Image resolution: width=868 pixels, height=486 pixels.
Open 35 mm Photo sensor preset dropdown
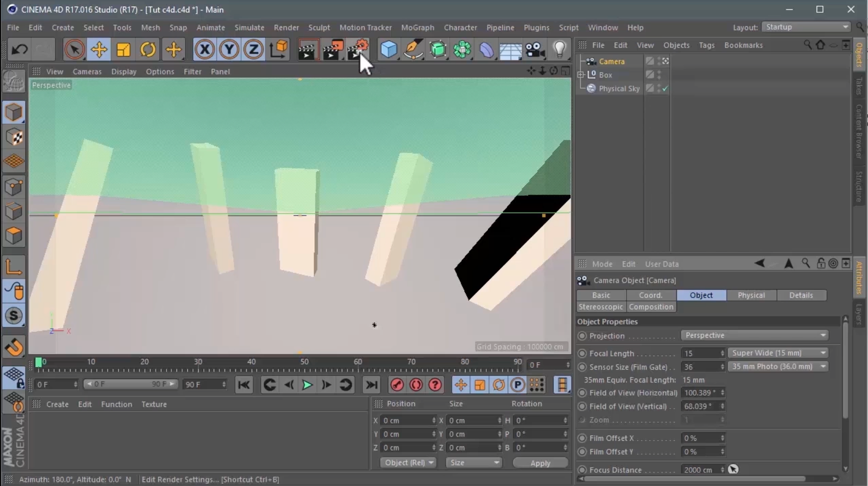tap(778, 366)
